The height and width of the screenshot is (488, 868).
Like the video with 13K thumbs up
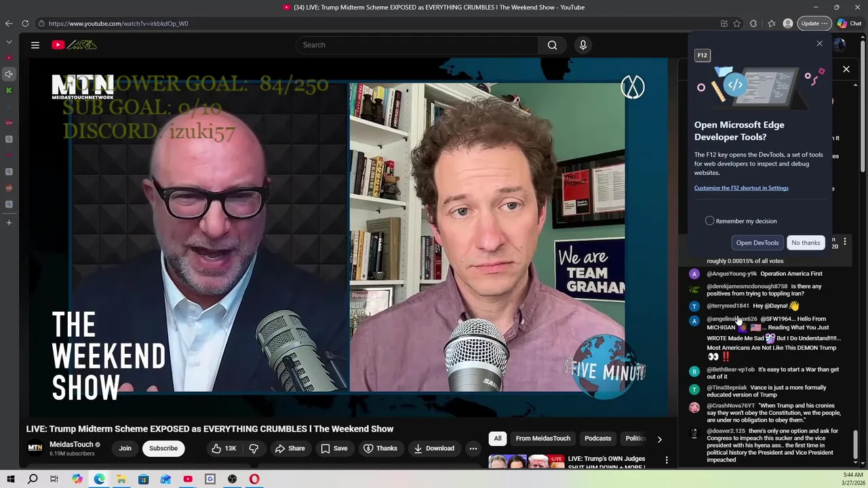(223, 448)
